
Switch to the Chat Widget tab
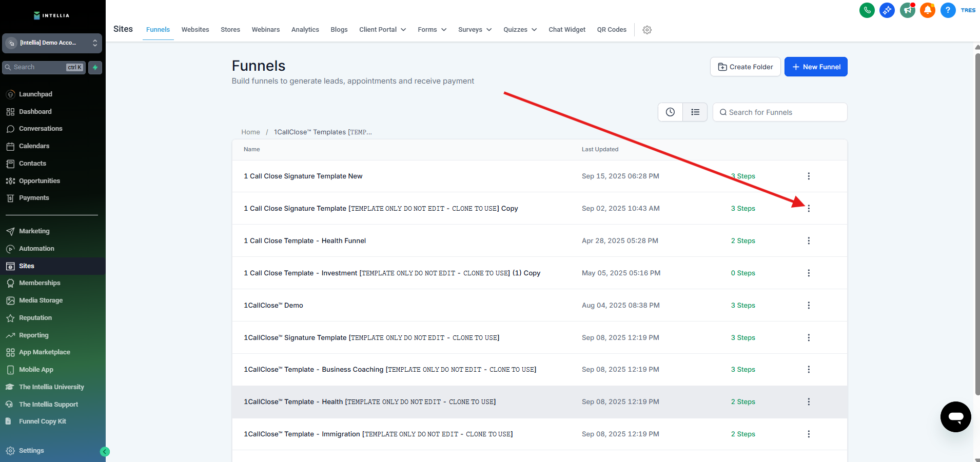point(567,30)
